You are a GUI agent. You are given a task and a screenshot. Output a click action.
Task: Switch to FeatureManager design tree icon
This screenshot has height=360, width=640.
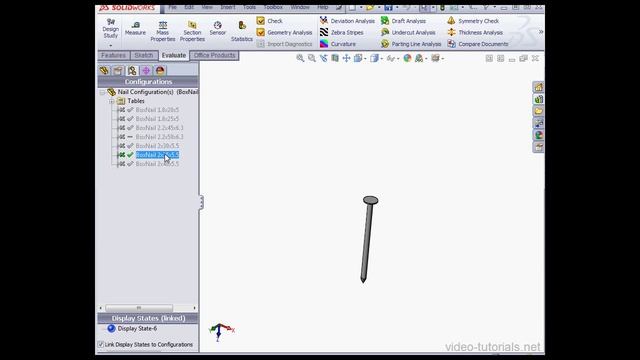click(x=104, y=71)
